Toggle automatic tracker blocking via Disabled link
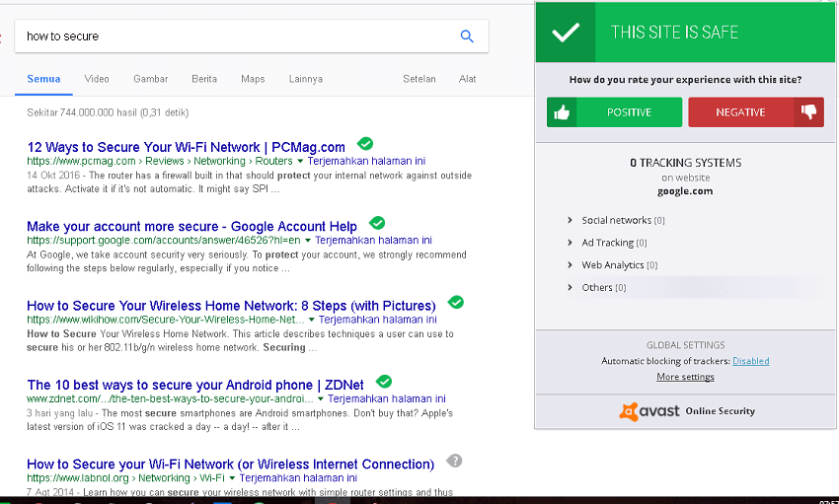This screenshot has height=504, width=839. [x=750, y=361]
